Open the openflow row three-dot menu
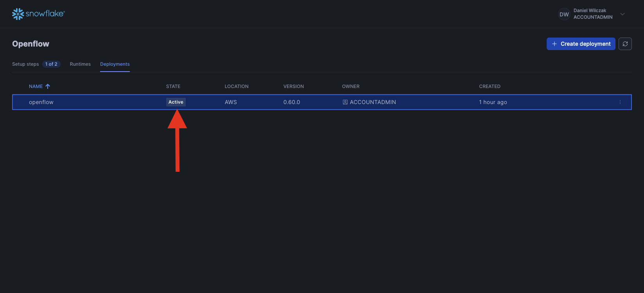Screen dimensions: 644x293 pos(620,102)
